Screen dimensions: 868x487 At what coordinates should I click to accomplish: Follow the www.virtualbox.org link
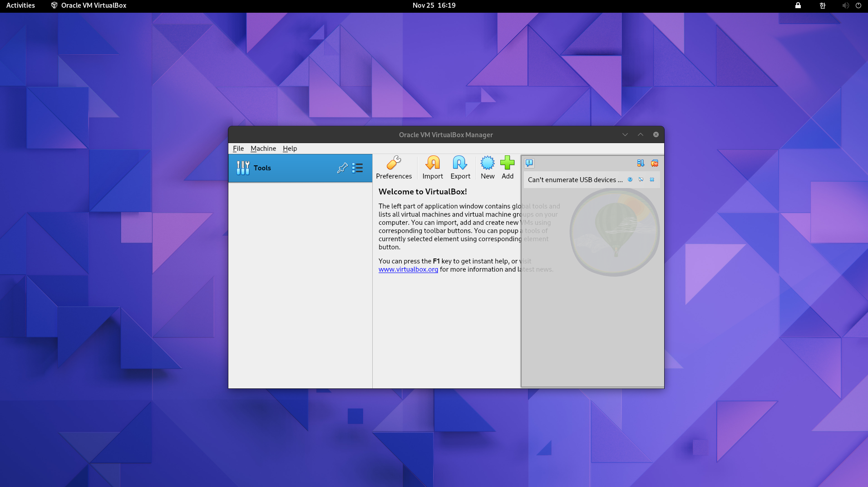coord(408,269)
